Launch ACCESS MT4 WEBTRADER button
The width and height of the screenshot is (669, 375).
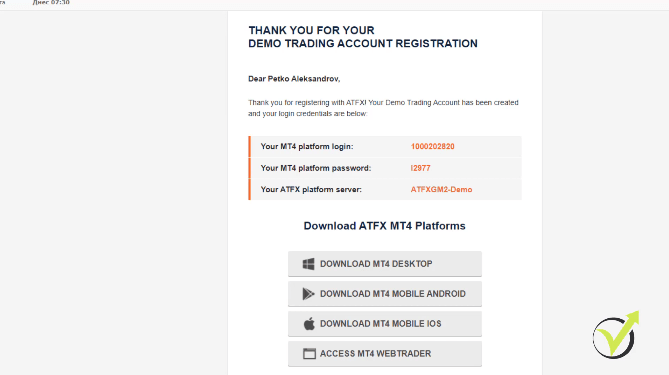385,354
